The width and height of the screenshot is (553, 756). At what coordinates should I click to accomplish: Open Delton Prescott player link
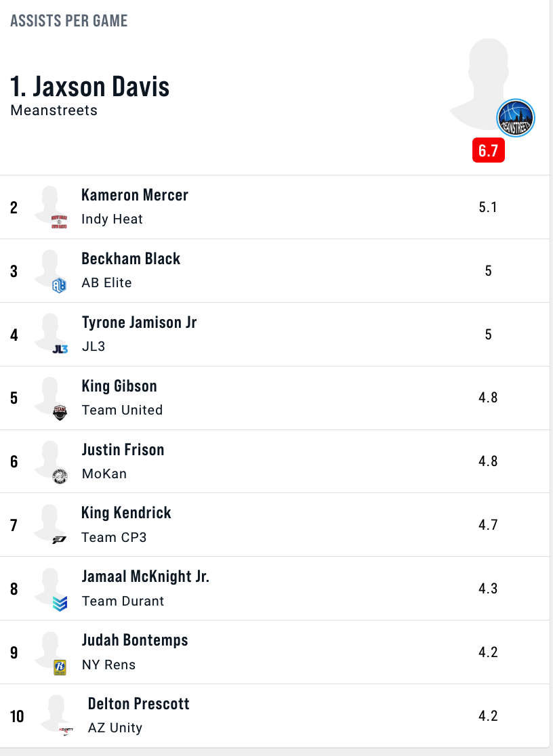point(138,704)
